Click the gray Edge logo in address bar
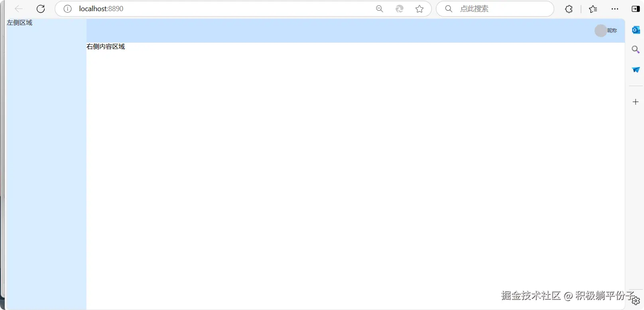The height and width of the screenshot is (310, 644). tap(399, 9)
